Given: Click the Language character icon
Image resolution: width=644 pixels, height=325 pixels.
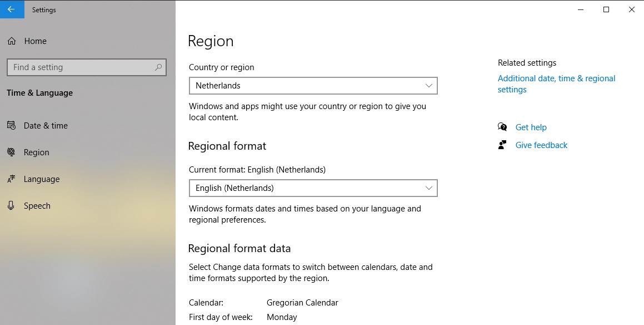Looking at the screenshot, I should (x=11, y=179).
